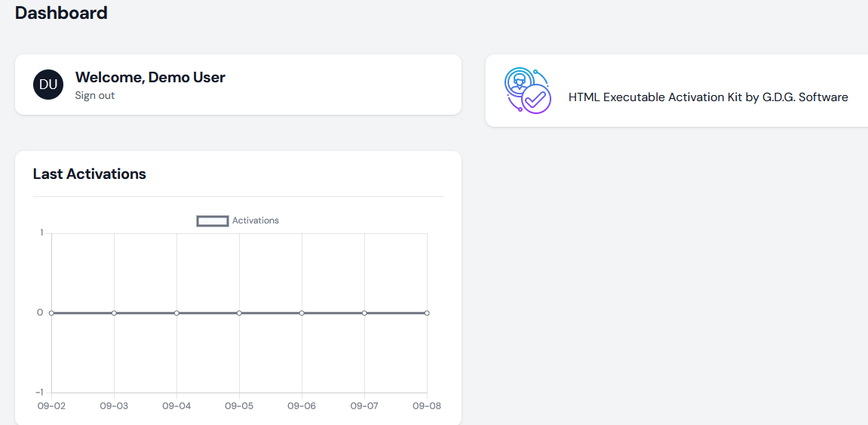Sign out of the Demo User account

coord(95,96)
